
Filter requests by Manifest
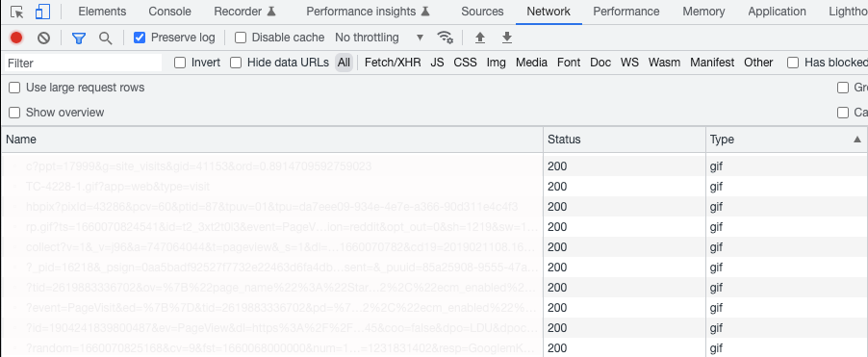[712, 63]
